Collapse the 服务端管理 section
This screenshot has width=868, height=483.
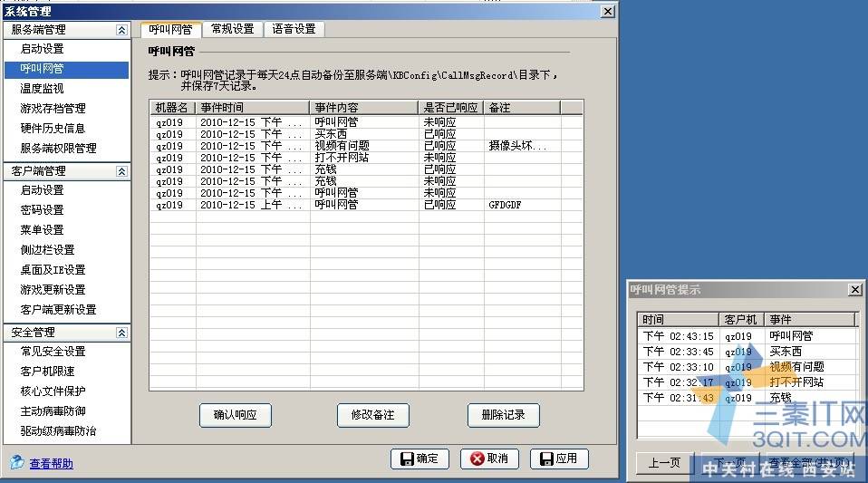pos(121,30)
